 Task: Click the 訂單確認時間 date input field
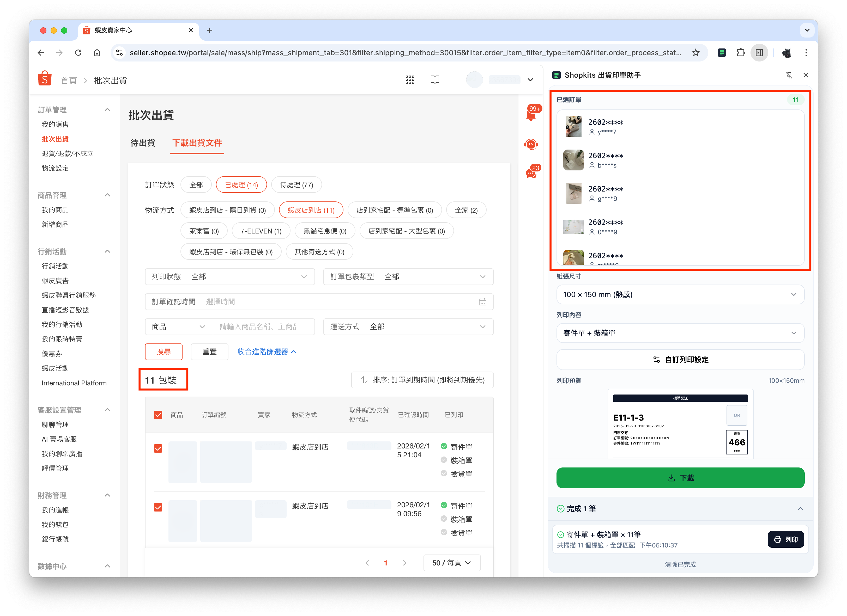(319, 302)
